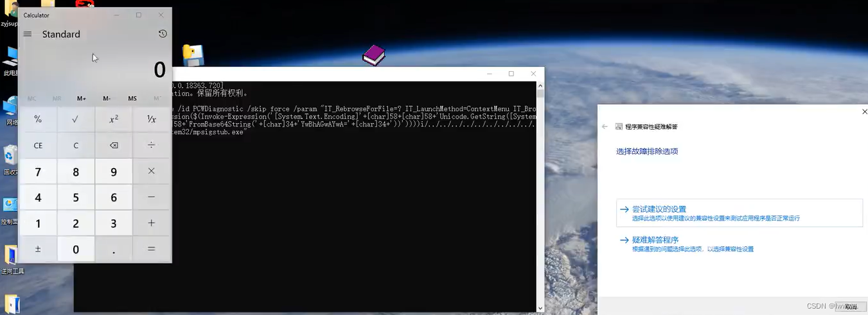Screen dimensions: 868x315
Task: Close the compatibility troubleshooter window
Action: 864,112
